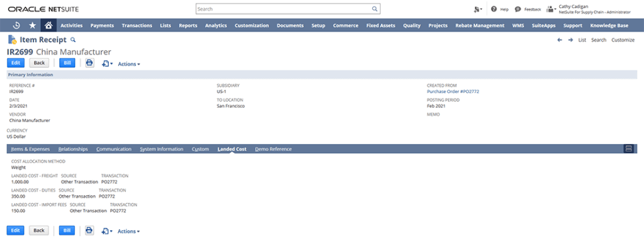Click the Primary Information section header

point(322,75)
